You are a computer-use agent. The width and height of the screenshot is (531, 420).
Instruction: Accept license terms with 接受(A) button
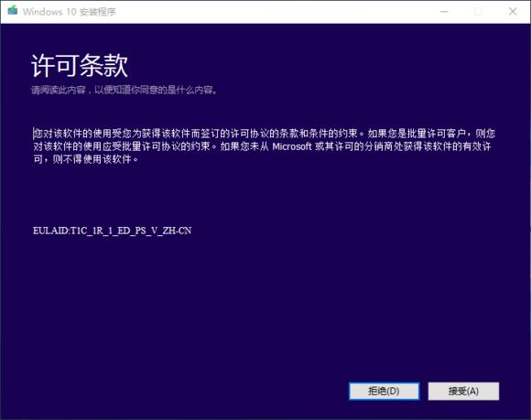[x=463, y=392]
